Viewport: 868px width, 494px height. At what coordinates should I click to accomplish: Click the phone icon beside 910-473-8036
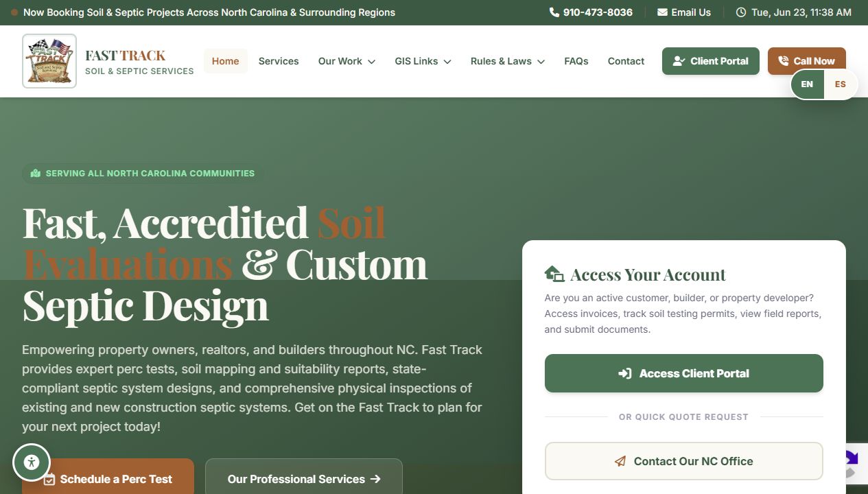tap(554, 12)
